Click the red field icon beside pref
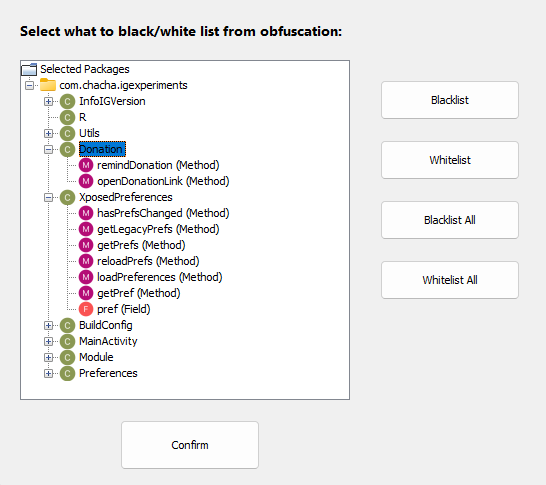 (x=86, y=309)
